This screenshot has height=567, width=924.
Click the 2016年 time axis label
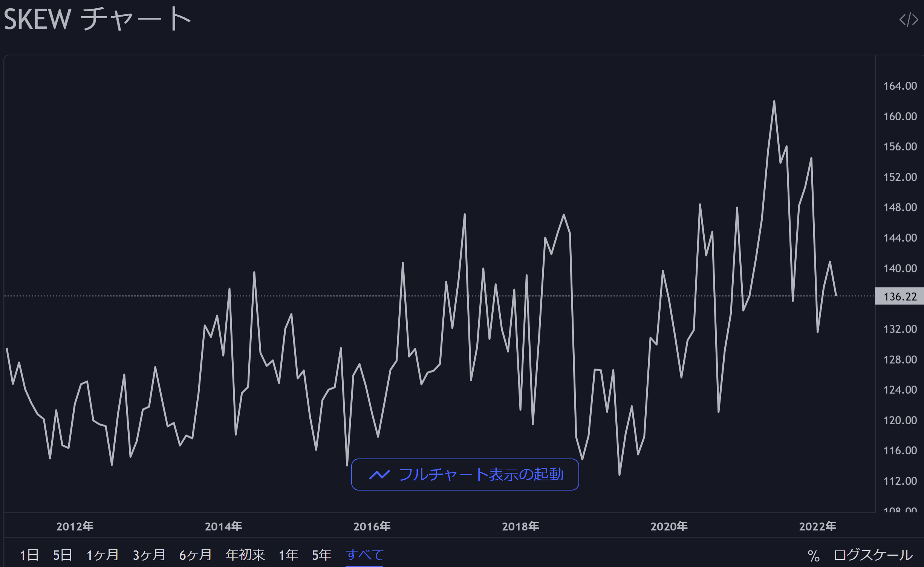pos(372,526)
